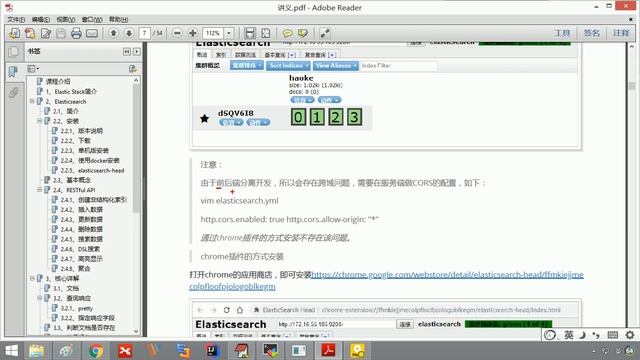The image size is (640, 360).
Task: Open Sublime Text from the taskbar
Action: [183, 351]
